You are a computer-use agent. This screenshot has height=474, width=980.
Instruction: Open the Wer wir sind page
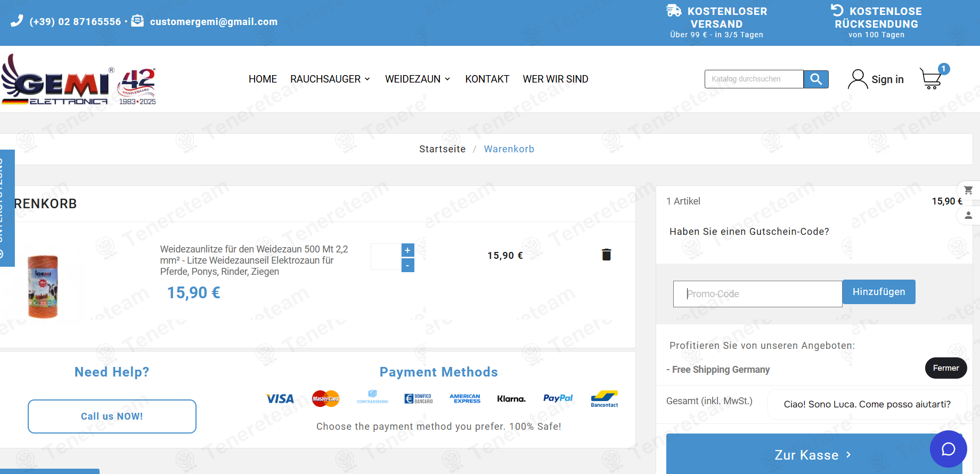(x=556, y=79)
